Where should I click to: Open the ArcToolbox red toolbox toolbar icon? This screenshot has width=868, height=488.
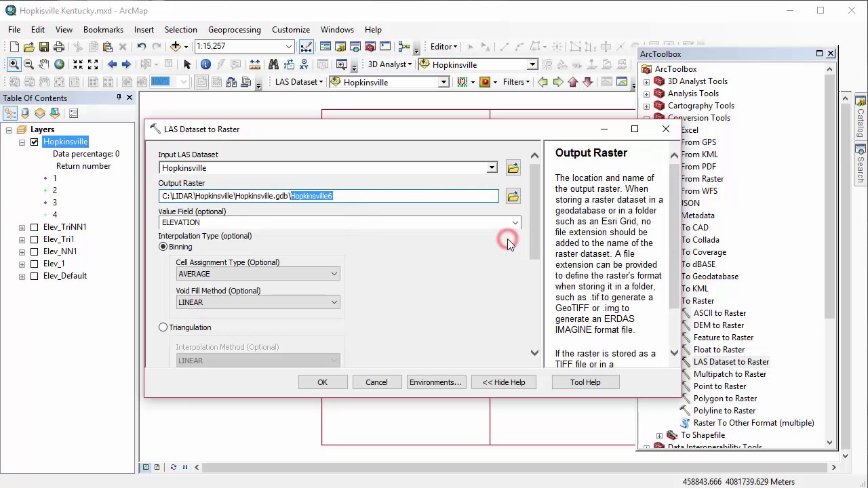(x=370, y=47)
